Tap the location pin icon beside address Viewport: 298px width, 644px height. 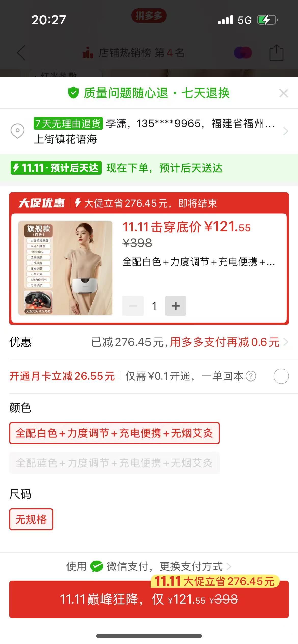[18, 131]
